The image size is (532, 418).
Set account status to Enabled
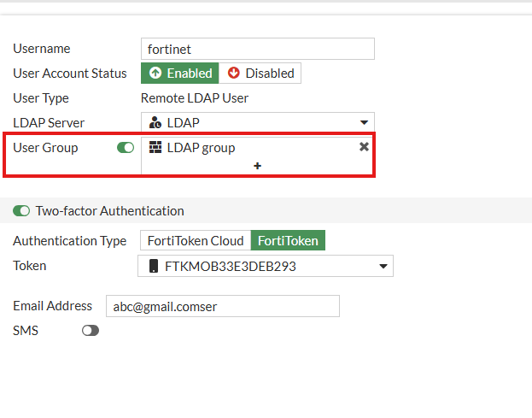pyautogui.click(x=179, y=74)
